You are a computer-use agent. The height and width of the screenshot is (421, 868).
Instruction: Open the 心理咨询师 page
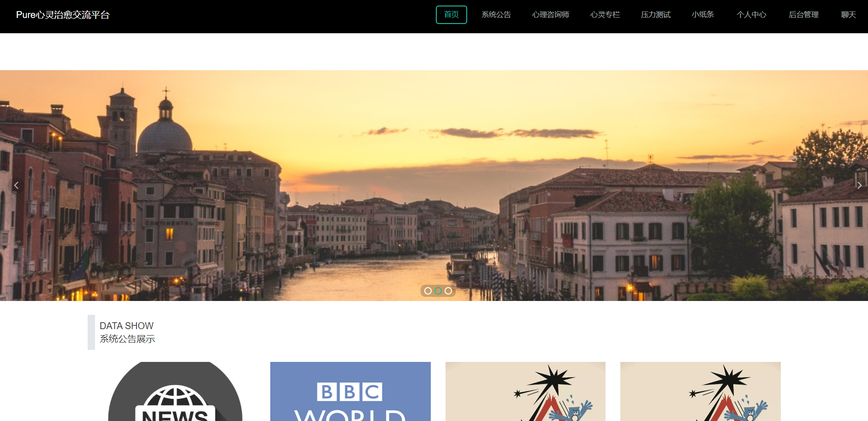[551, 15]
